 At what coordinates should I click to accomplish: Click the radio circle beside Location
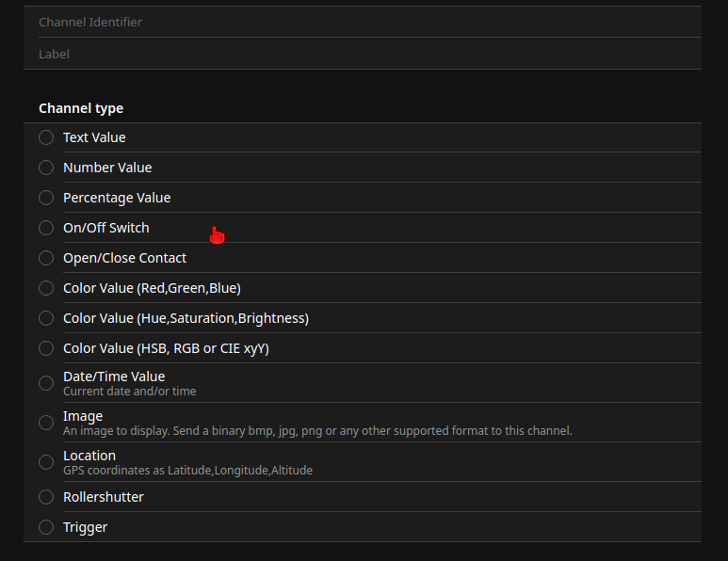pos(46,462)
